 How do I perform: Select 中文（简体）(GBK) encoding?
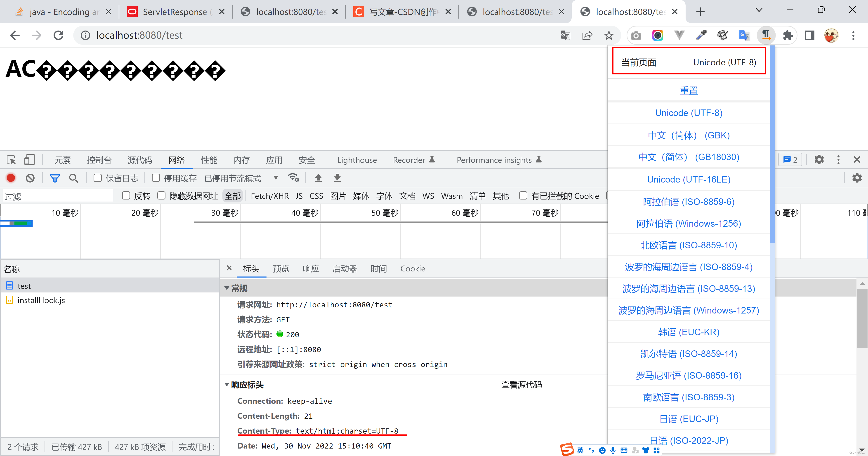pos(688,135)
